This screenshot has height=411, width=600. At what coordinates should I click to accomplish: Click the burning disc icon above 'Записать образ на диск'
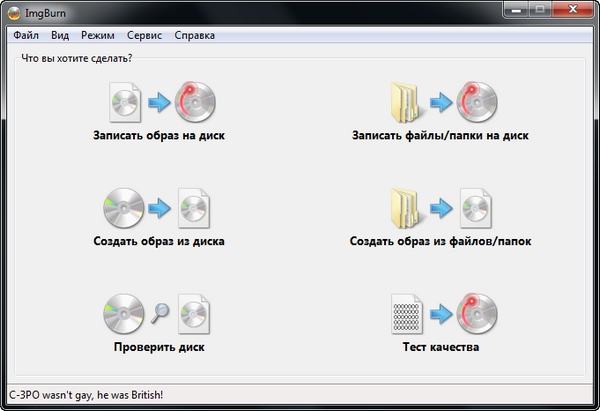[x=195, y=102]
